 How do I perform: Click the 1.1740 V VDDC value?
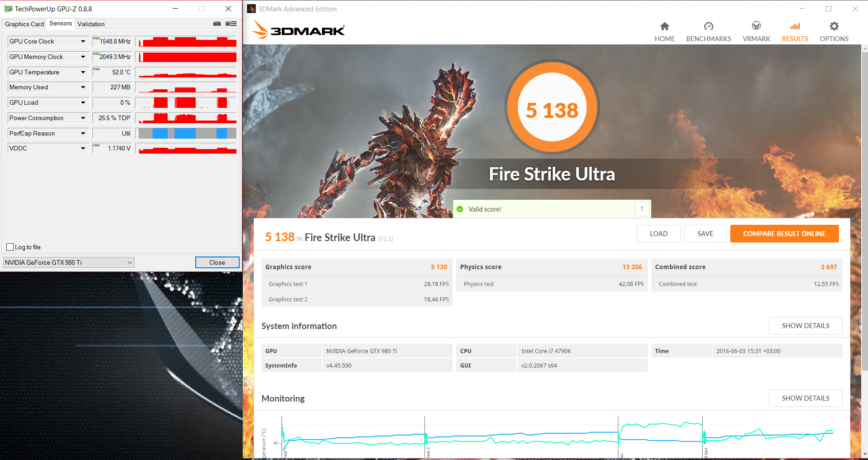coord(112,148)
